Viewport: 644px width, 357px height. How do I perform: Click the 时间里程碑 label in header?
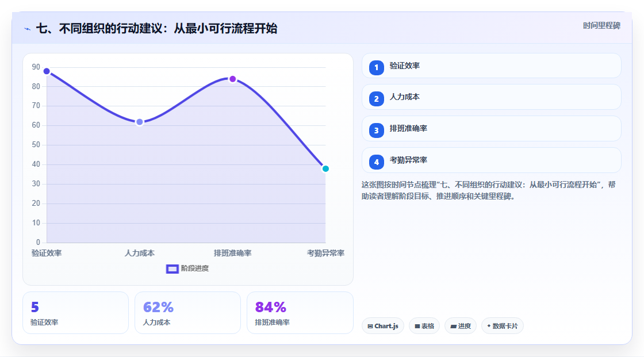pyautogui.click(x=601, y=25)
